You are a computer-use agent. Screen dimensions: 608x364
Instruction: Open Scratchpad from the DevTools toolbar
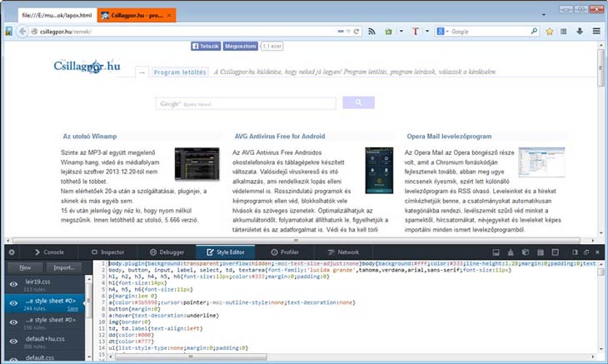click(541, 252)
